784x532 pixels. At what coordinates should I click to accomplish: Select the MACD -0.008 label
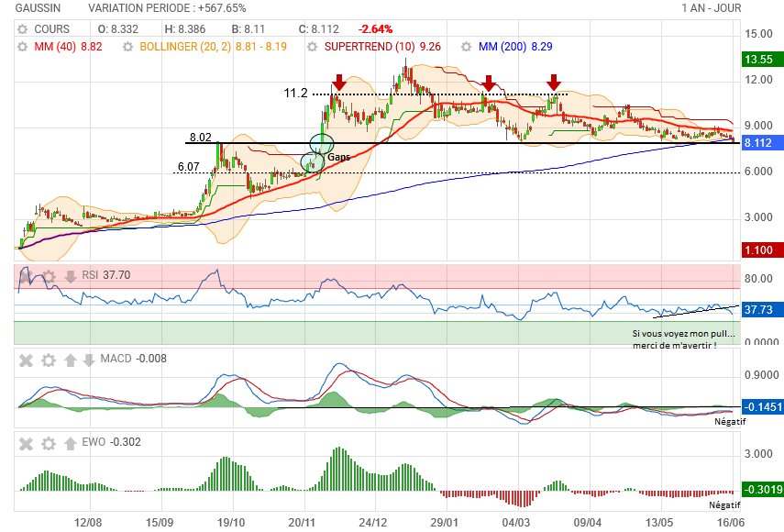pos(134,359)
